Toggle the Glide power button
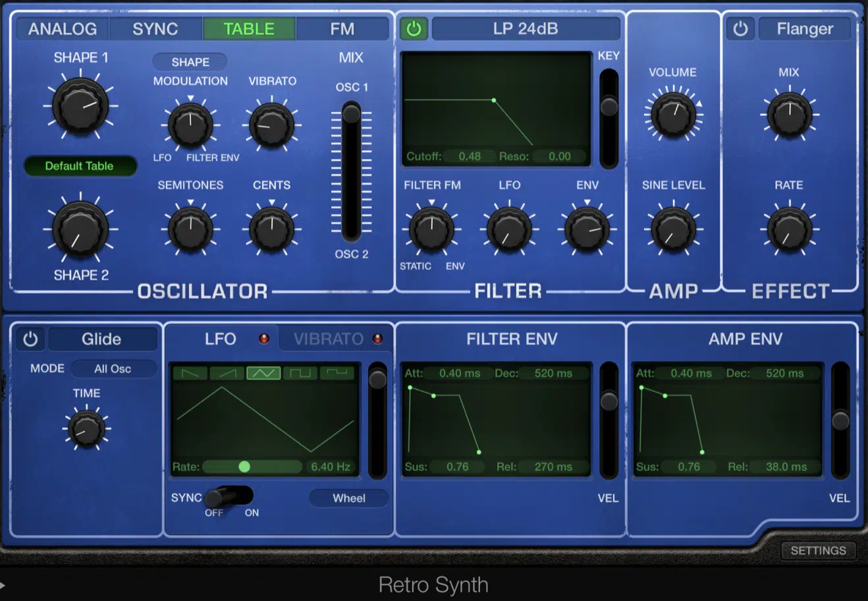Screen dimensions: 868x601 pos(30,339)
